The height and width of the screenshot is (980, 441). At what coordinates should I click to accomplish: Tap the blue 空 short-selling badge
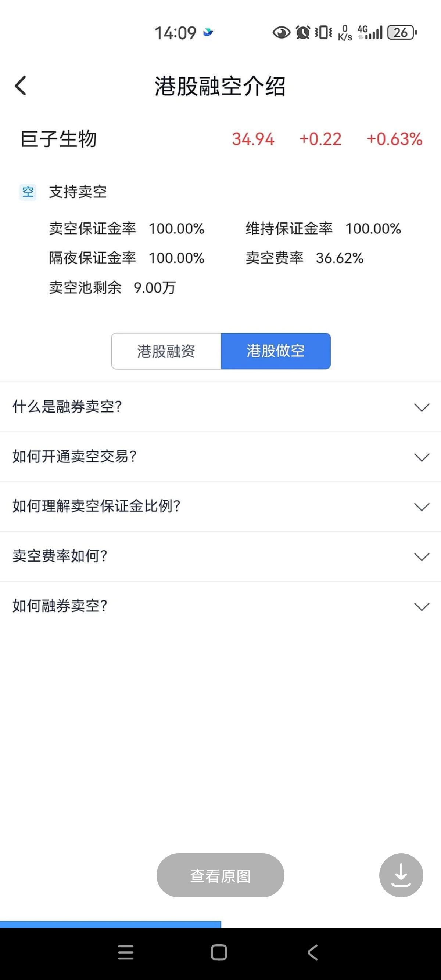(x=28, y=192)
